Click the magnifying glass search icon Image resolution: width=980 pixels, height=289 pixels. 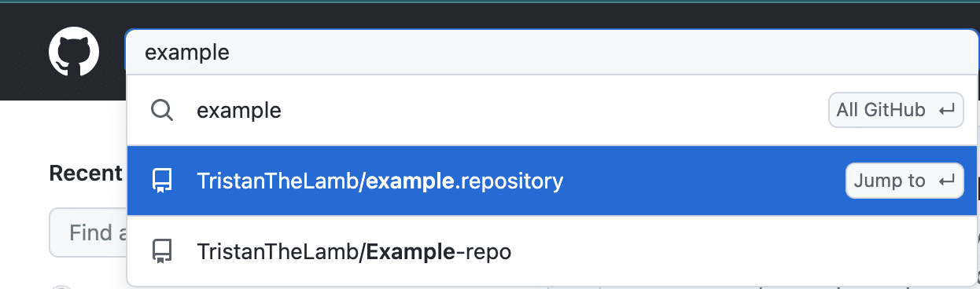pyautogui.click(x=162, y=111)
